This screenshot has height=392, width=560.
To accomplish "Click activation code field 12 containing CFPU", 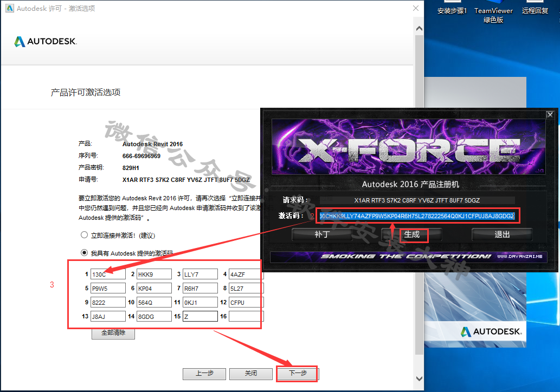I will pyautogui.click(x=246, y=302).
